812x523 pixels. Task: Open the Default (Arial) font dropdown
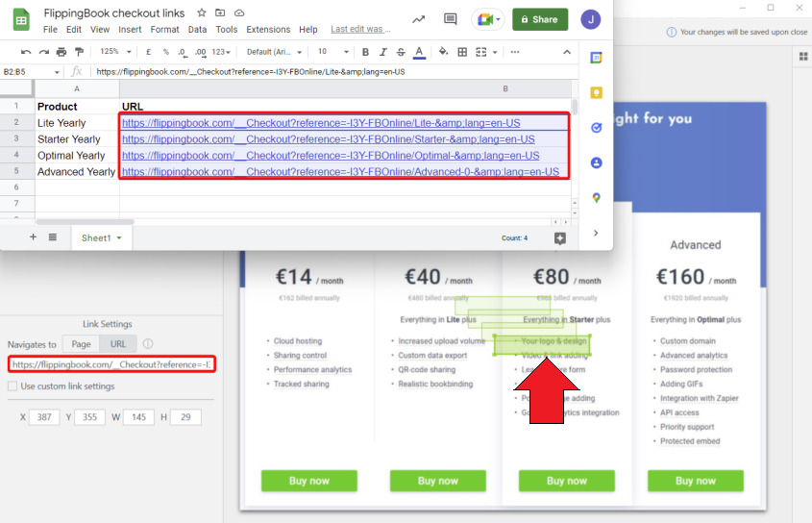pyautogui.click(x=274, y=52)
